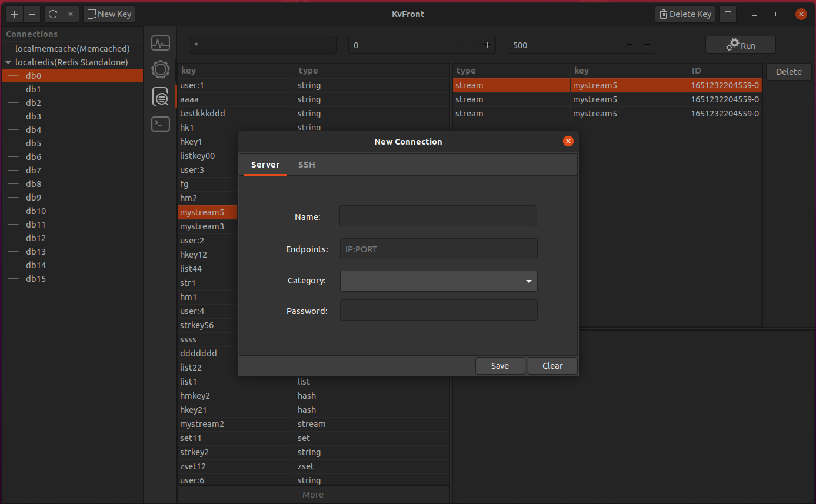Run the key scan

741,45
